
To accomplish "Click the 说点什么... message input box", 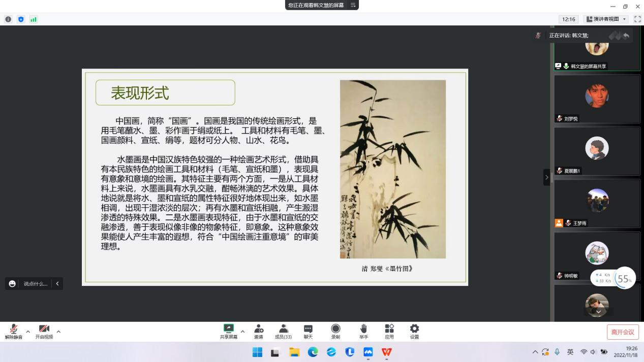I will tap(35, 284).
